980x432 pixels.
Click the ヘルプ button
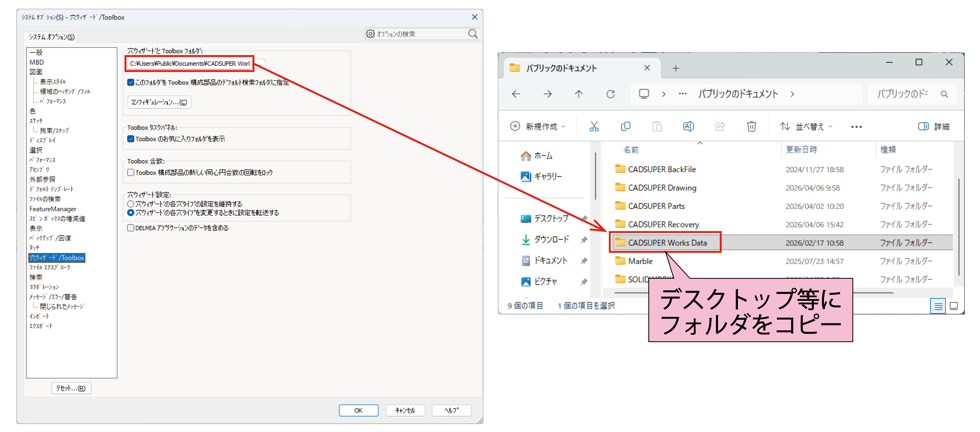[452, 410]
